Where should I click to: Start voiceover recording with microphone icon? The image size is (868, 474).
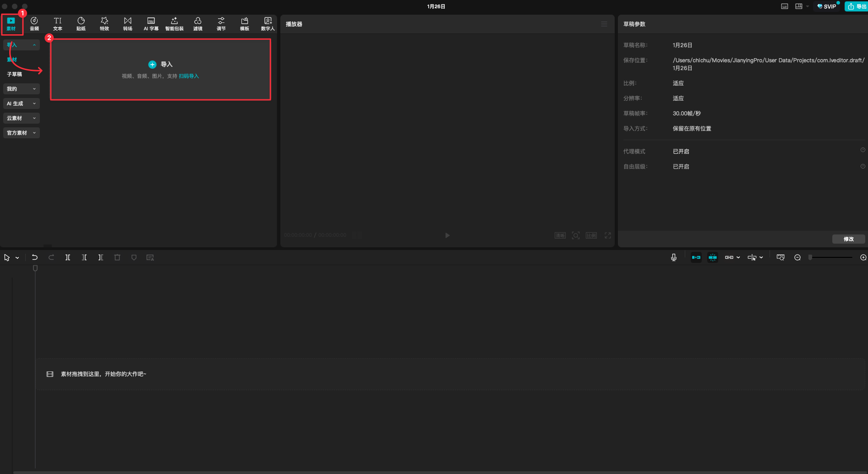pyautogui.click(x=674, y=257)
